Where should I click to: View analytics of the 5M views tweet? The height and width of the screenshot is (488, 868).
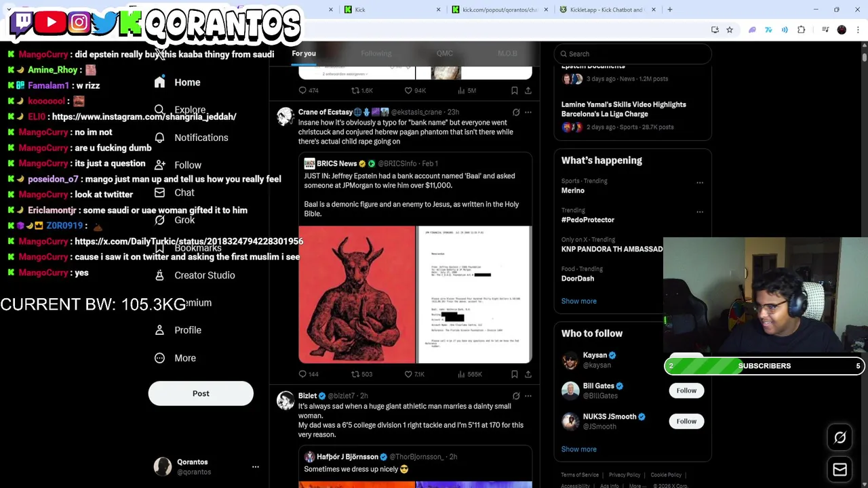(x=467, y=90)
